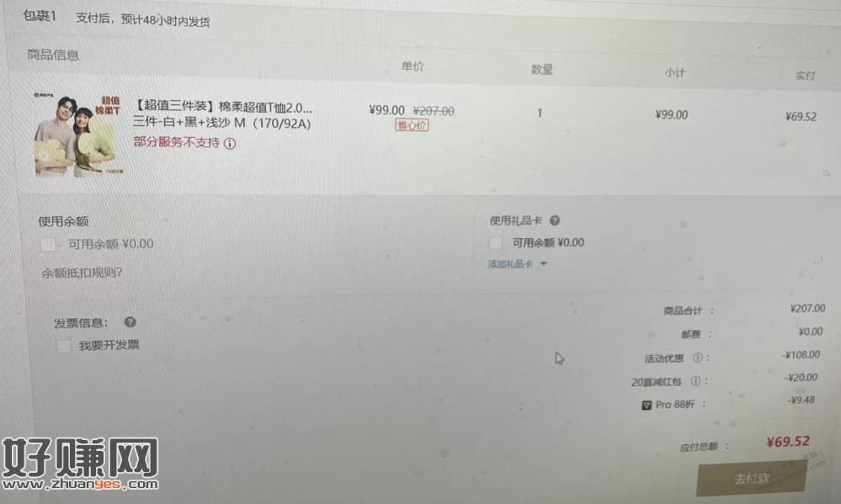
Task: Click info icon beside 部分服务不支持
Action: tap(230, 143)
